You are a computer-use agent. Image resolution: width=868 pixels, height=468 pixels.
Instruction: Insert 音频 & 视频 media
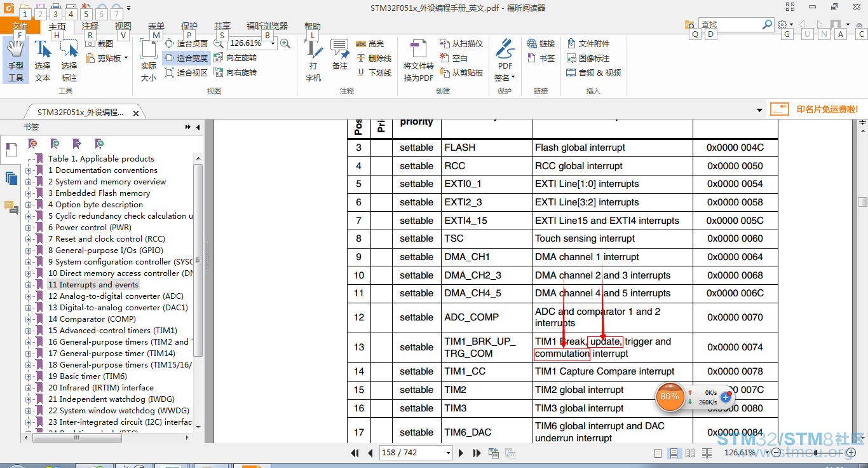pos(593,73)
